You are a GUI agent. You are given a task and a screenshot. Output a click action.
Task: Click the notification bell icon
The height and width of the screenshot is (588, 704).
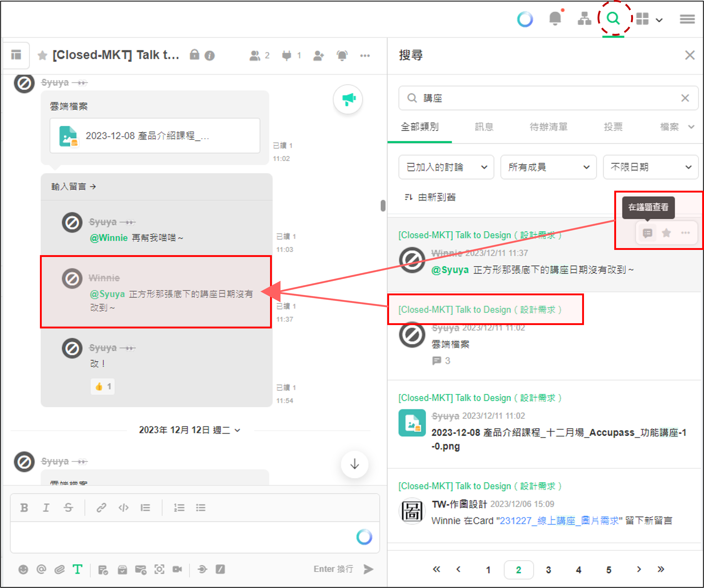[555, 19]
